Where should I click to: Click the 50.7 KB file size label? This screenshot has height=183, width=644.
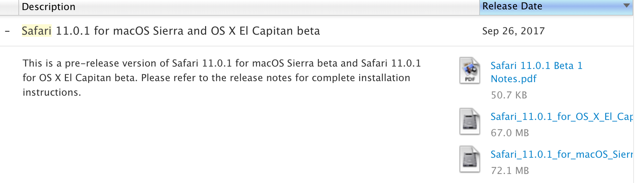[x=509, y=95]
